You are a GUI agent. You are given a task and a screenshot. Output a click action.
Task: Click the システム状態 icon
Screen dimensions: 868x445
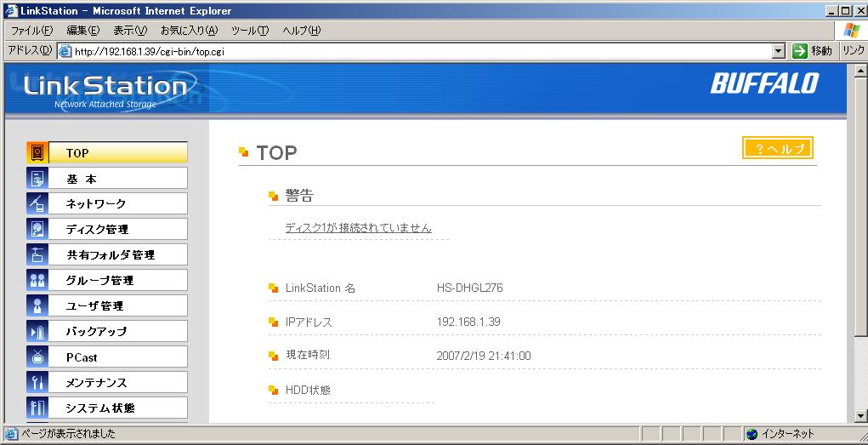(37, 408)
